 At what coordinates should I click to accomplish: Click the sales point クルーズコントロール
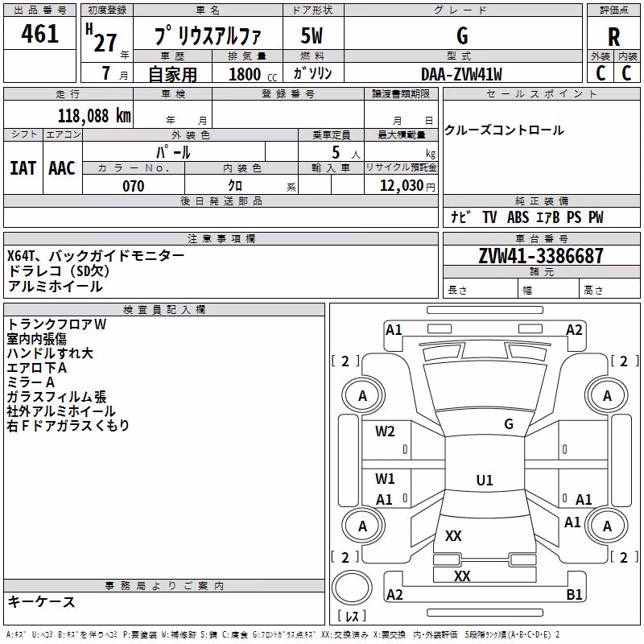504,130
